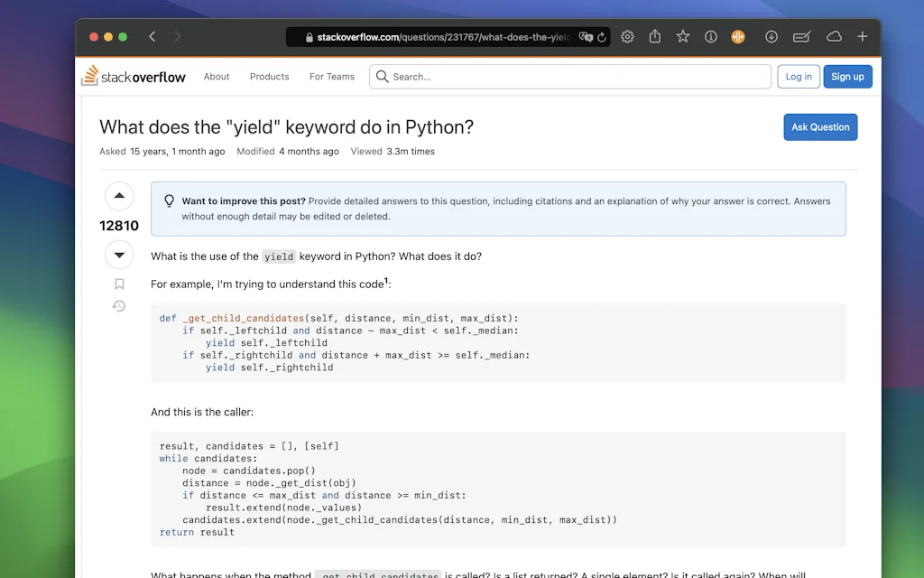Toggle an upvote on the question
The height and width of the screenshot is (578, 924).
click(119, 196)
